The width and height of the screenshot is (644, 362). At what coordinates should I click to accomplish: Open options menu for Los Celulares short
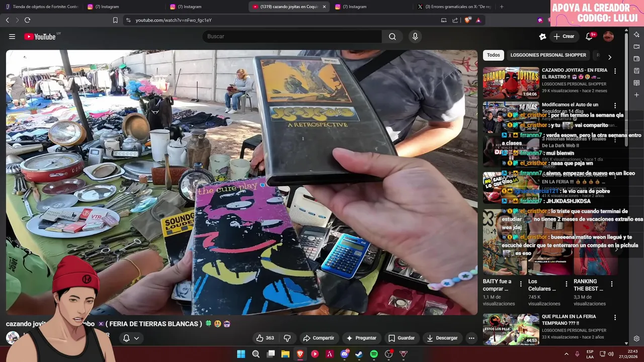coord(567,284)
